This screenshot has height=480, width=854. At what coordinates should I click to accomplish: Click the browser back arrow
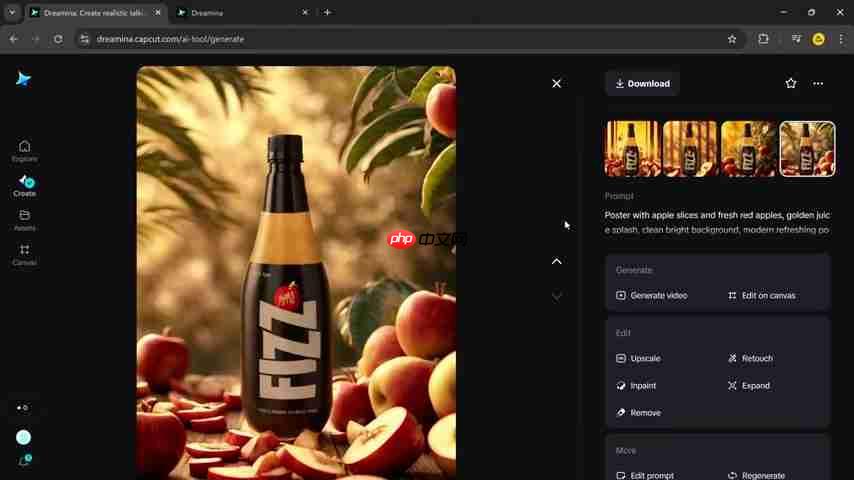coord(14,39)
